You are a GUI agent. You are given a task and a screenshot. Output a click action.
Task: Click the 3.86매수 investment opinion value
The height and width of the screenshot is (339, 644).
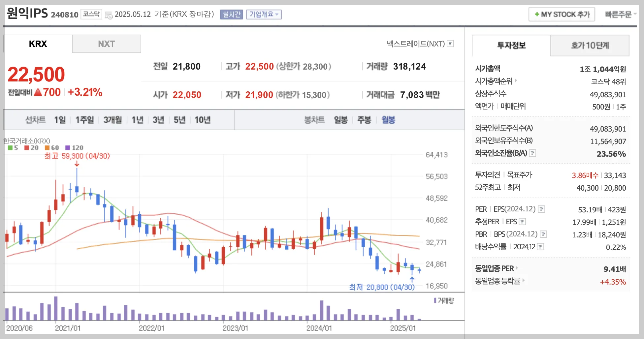tap(585, 175)
